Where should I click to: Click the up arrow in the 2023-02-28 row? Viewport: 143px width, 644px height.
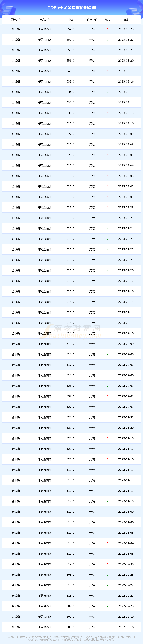107,208
